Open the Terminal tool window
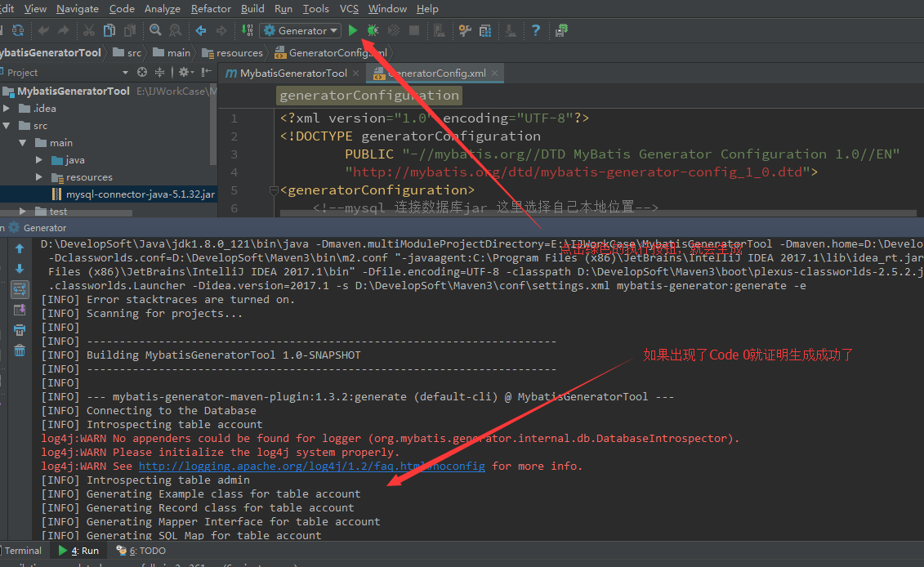The image size is (924, 567). pos(23,551)
